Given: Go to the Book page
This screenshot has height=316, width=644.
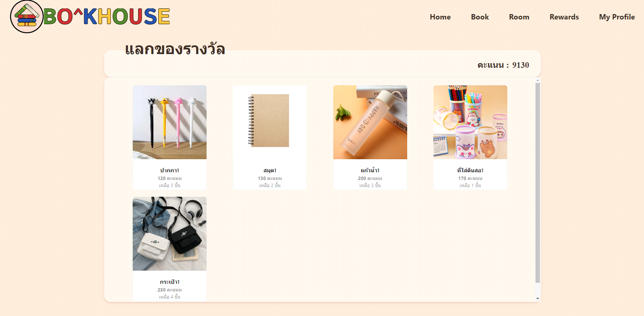Looking at the screenshot, I should click(x=480, y=17).
